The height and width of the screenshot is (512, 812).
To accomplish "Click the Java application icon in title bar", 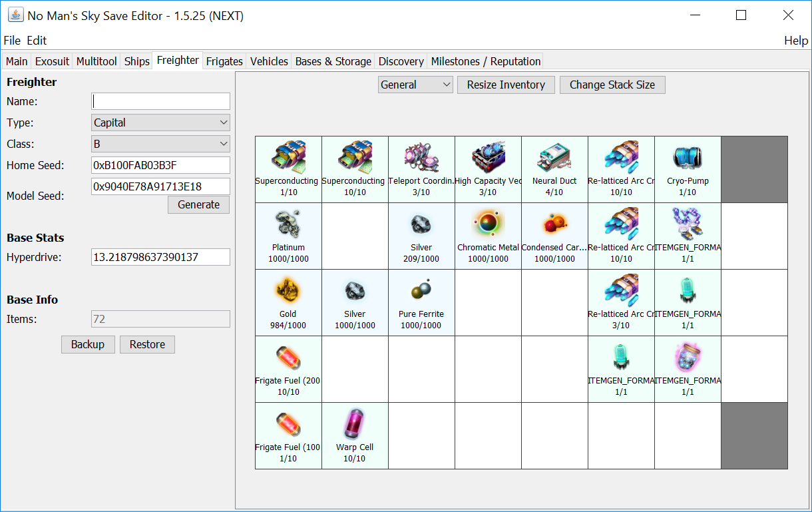I will pyautogui.click(x=15, y=15).
